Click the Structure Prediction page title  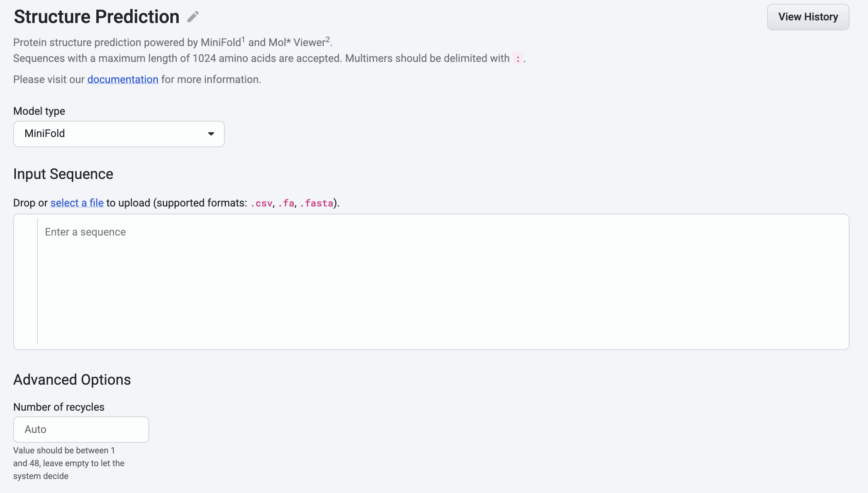[x=97, y=17]
